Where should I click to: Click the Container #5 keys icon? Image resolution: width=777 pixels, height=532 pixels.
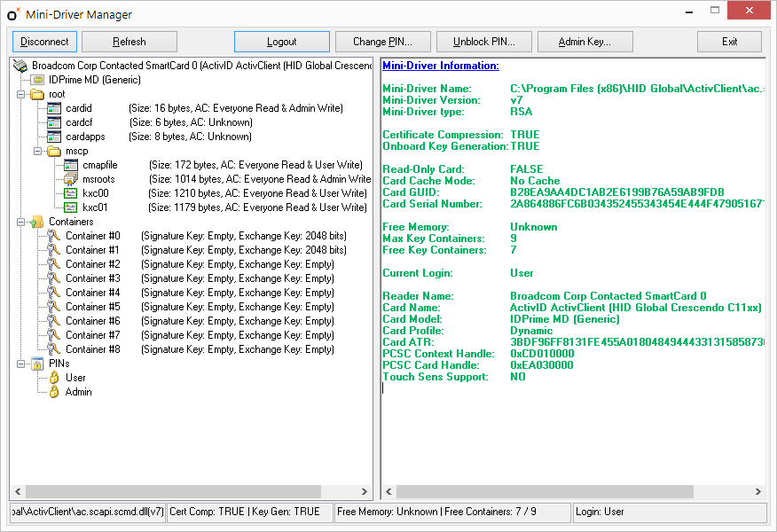pos(53,307)
